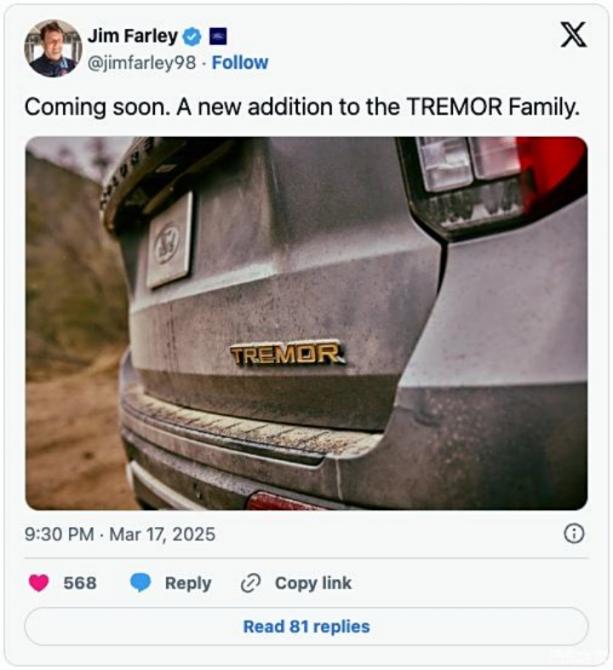613x670 pixels.
Task: Click the "Coming soon" tweet text
Action: point(301,107)
